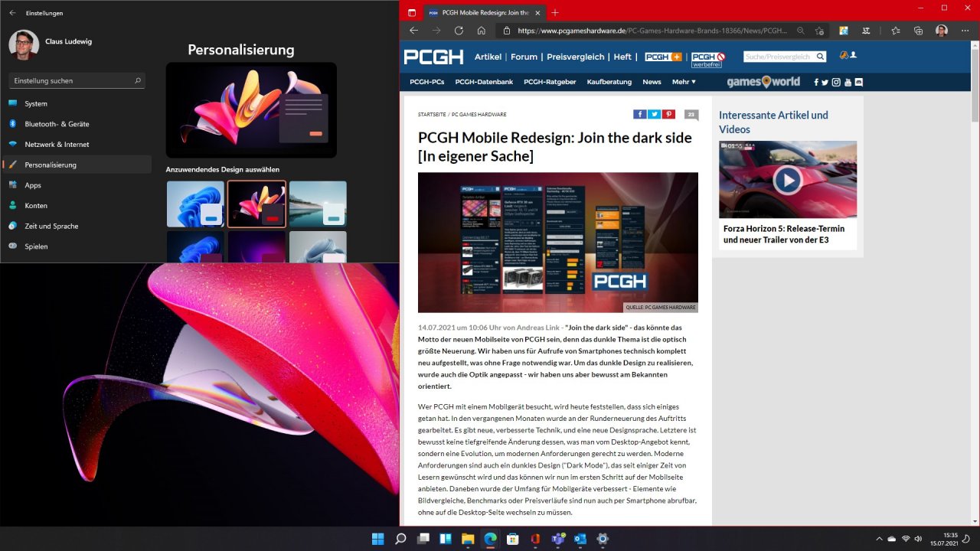
Task: Open Spielen in settings sidebar
Action: point(77,246)
